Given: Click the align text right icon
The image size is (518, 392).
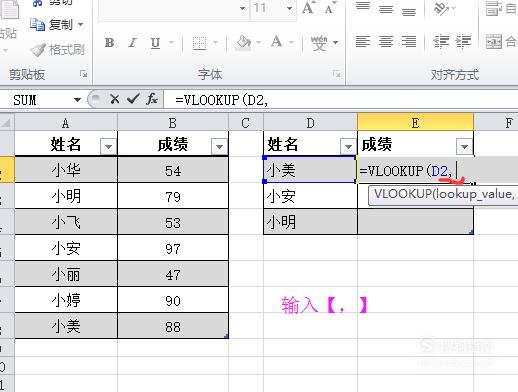Looking at the screenshot, I should [x=409, y=41].
